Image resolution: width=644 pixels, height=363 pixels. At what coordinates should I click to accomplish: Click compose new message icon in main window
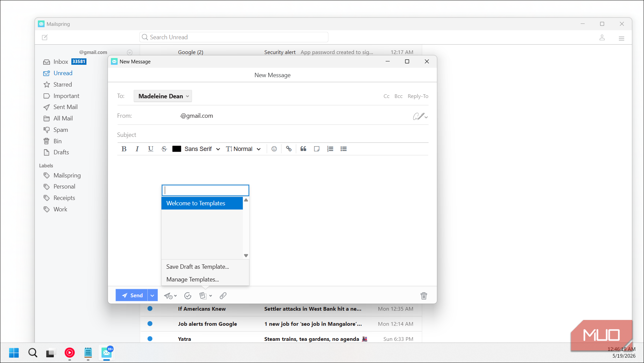[x=45, y=37]
